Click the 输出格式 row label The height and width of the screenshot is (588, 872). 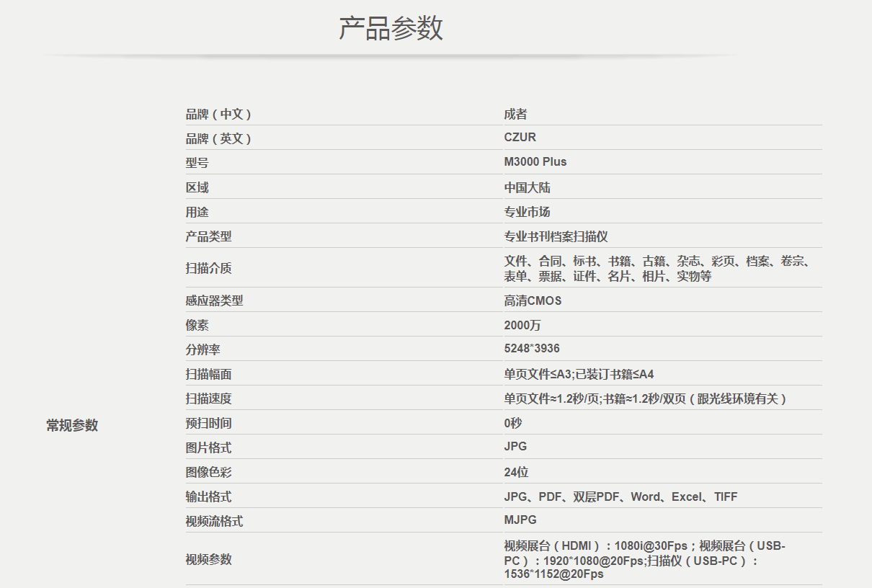point(208,496)
